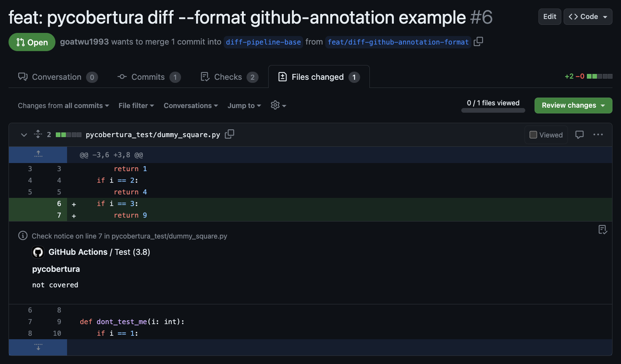Click Open pull request status badge
The width and height of the screenshot is (621, 364).
click(x=32, y=42)
